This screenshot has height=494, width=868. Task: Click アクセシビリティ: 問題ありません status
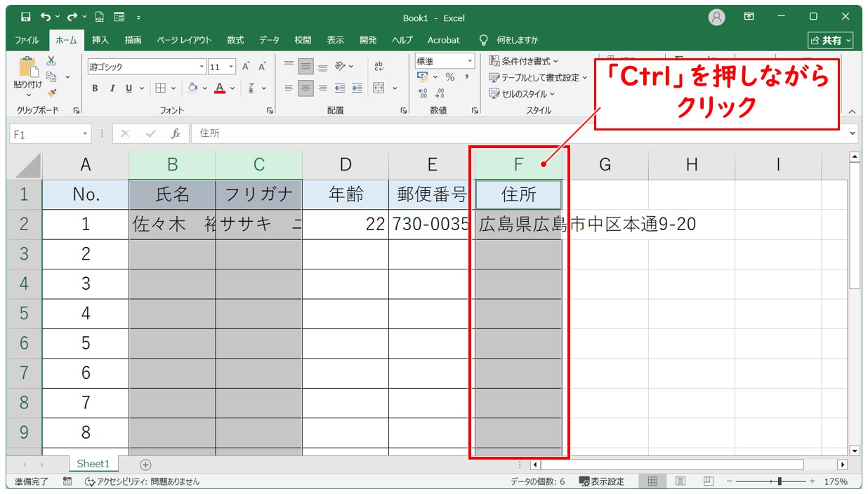(x=142, y=481)
